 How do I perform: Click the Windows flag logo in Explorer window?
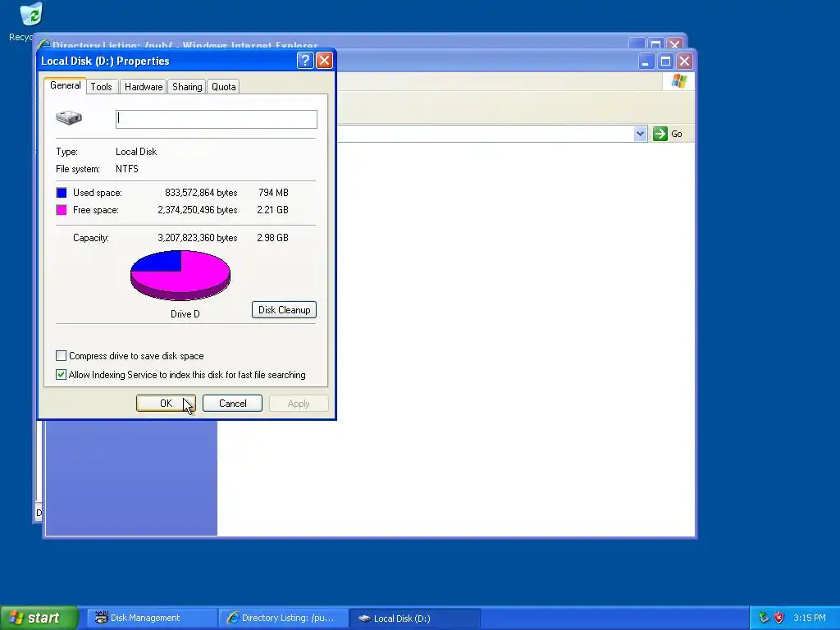pos(678,81)
